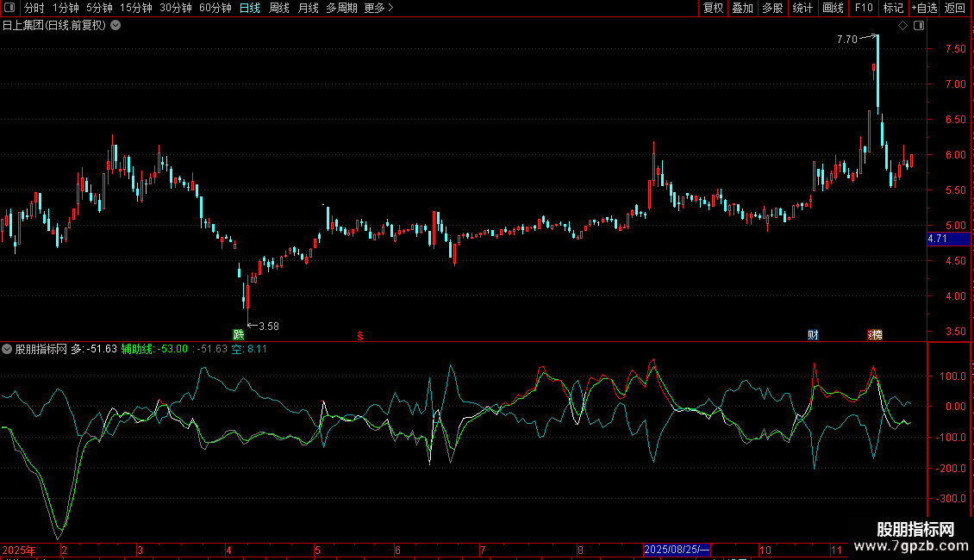Activate the 画线 drawing tools
This screenshot has width=974, height=560.
tap(833, 8)
